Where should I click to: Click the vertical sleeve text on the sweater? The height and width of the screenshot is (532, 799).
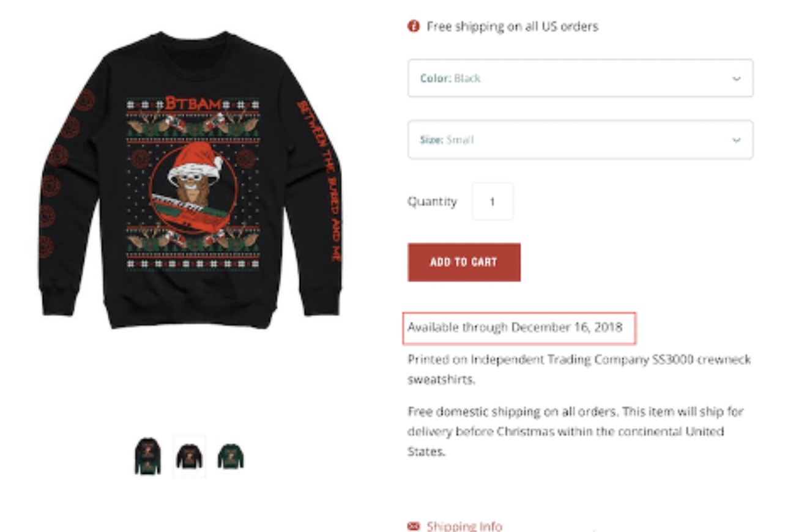click(x=319, y=181)
